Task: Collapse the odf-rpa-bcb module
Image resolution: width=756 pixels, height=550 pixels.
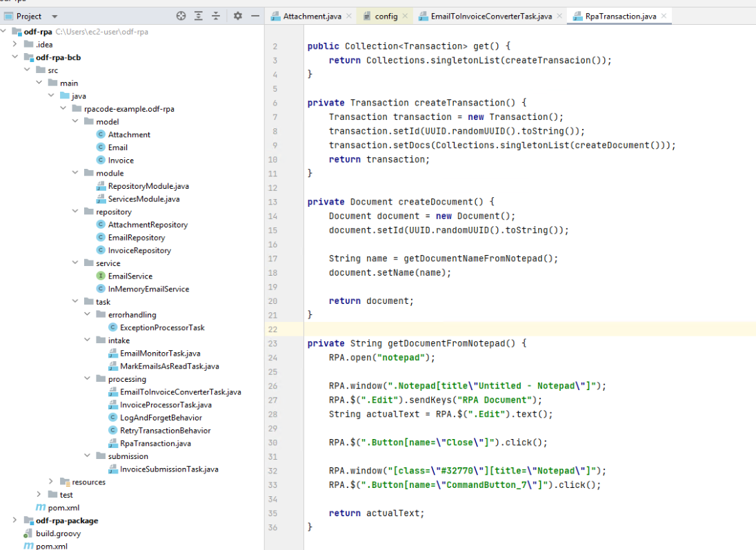Action: 14,57
